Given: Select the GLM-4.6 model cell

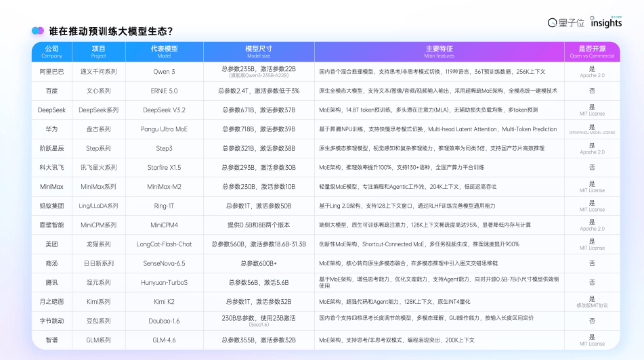Looking at the screenshot, I should point(164,340).
